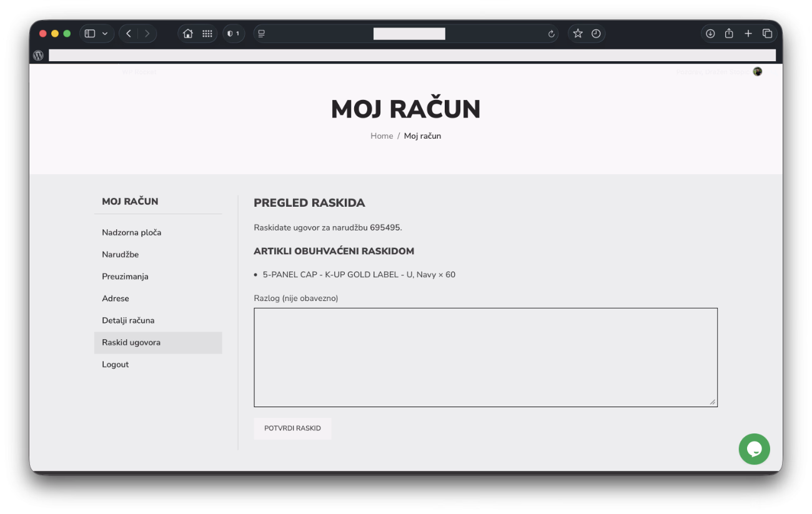Open the privacy shield indicator
Image resolution: width=812 pixels, height=514 pixels.
tap(234, 34)
